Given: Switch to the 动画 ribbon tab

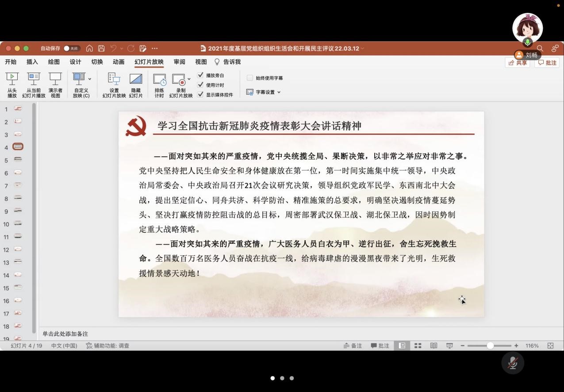Looking at the screenshot, I should tap(118, 62).
